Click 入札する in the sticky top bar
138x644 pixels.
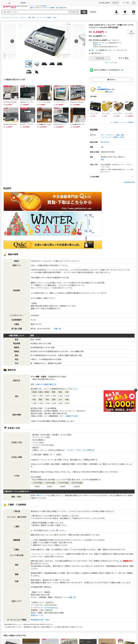pos(115,3)
